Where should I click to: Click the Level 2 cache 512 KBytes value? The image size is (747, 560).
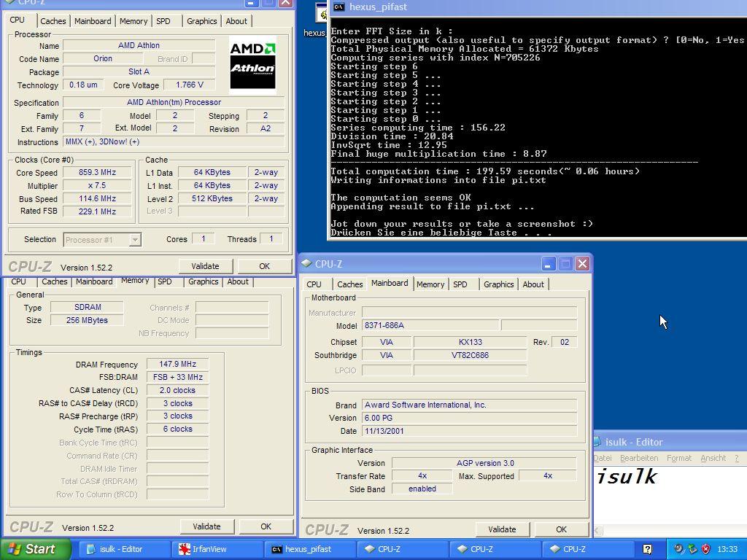pyautogui.click(x=212, y=198)
